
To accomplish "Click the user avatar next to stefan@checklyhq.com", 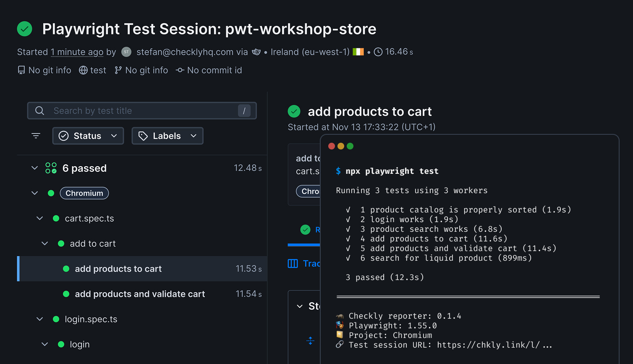I will tap(126, 52).
